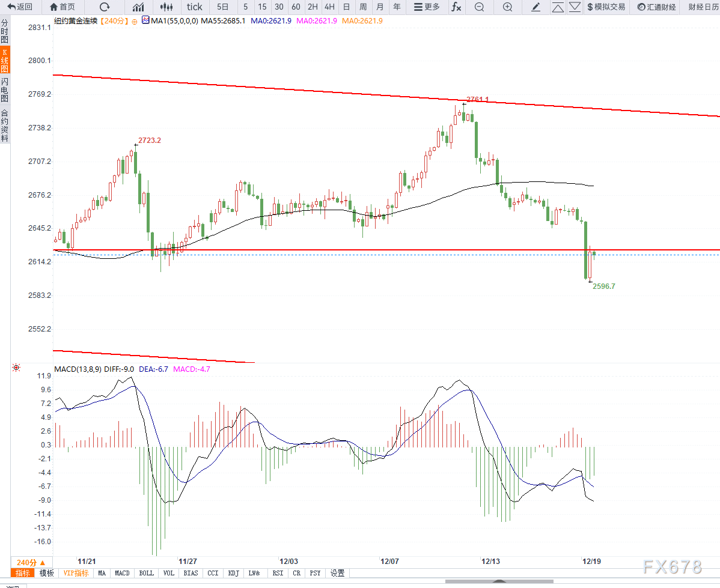Switch to 4H timeframe
This screenshot has height=588, width=720.
329,7
